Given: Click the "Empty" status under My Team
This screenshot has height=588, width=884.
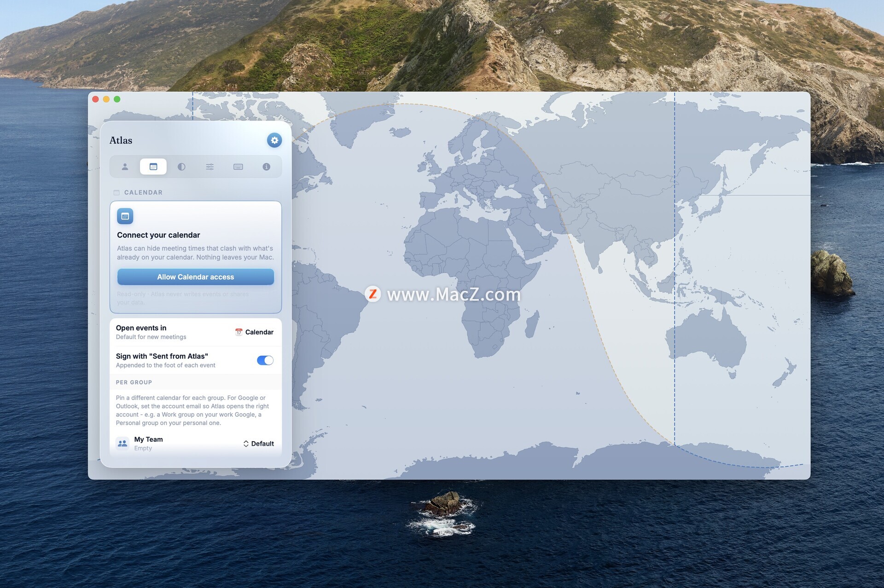Looking at the screenshot, I should (143, 448).
